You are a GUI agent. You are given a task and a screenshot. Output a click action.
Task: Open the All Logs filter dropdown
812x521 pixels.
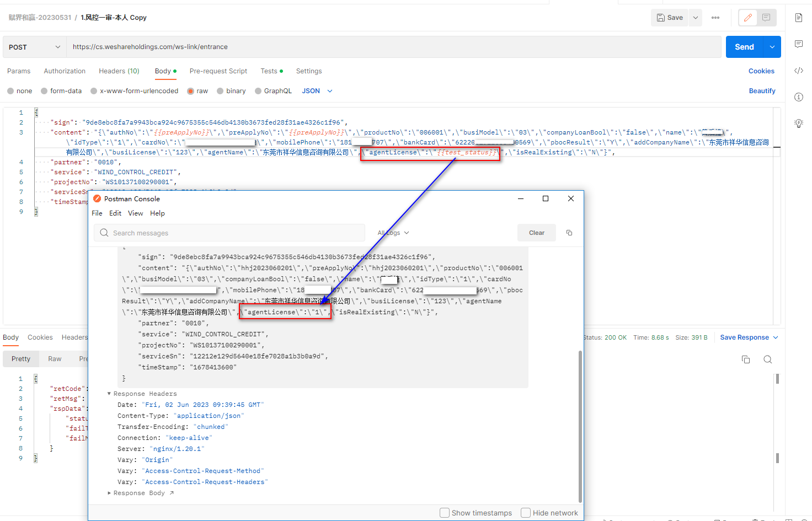click(393, 233)
